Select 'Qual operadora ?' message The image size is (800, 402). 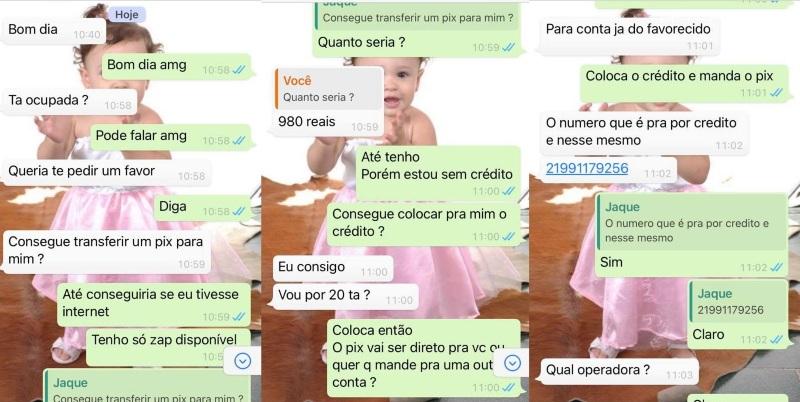point(619,371)
